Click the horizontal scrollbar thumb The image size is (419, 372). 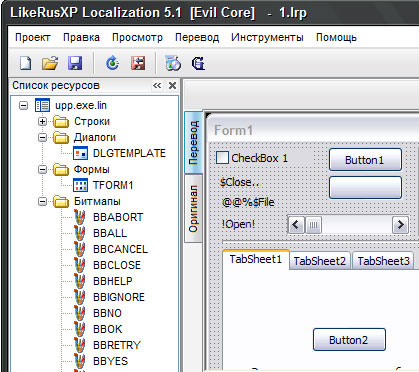pyautogui.click(x=313, y=225)
